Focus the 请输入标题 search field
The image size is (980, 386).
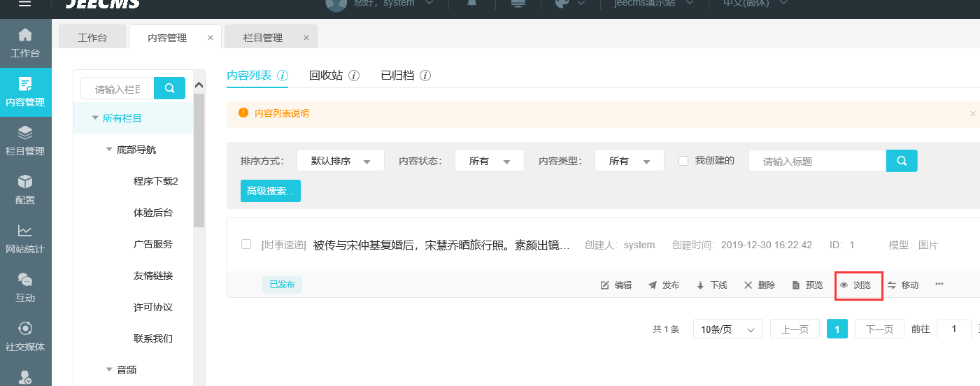click(817, 161)
